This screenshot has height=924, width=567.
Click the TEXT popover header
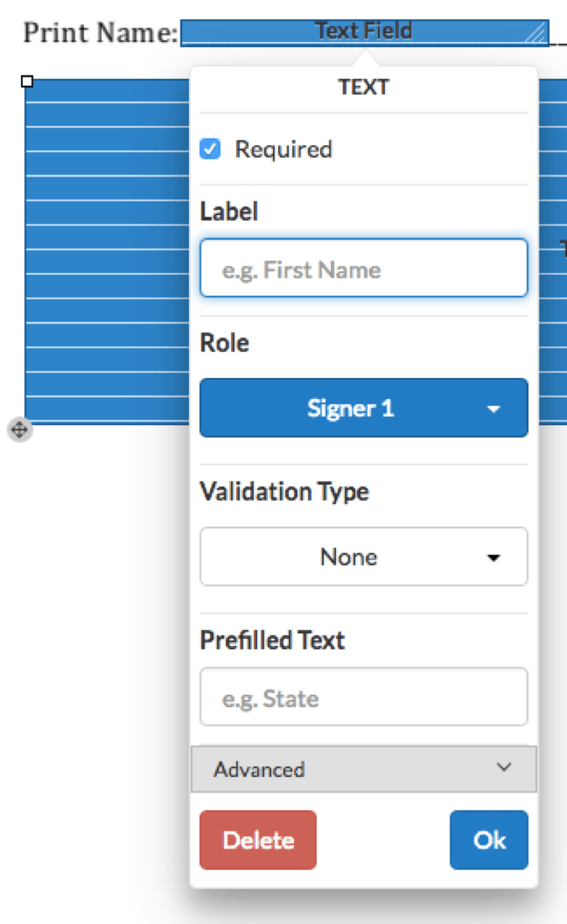pos(363,87)
